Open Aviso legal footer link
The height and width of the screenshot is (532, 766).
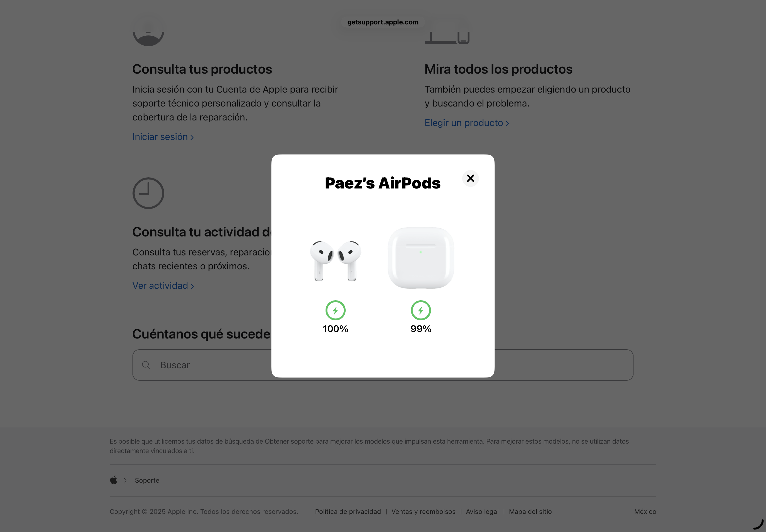482,511
